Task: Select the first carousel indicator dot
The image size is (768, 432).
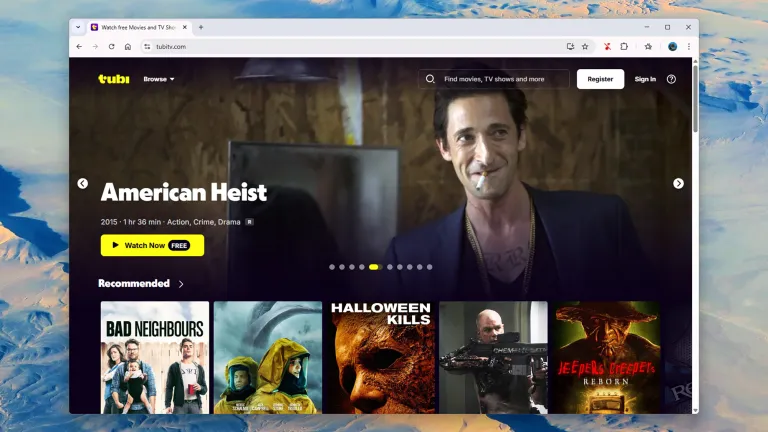Action: (332, 267)
